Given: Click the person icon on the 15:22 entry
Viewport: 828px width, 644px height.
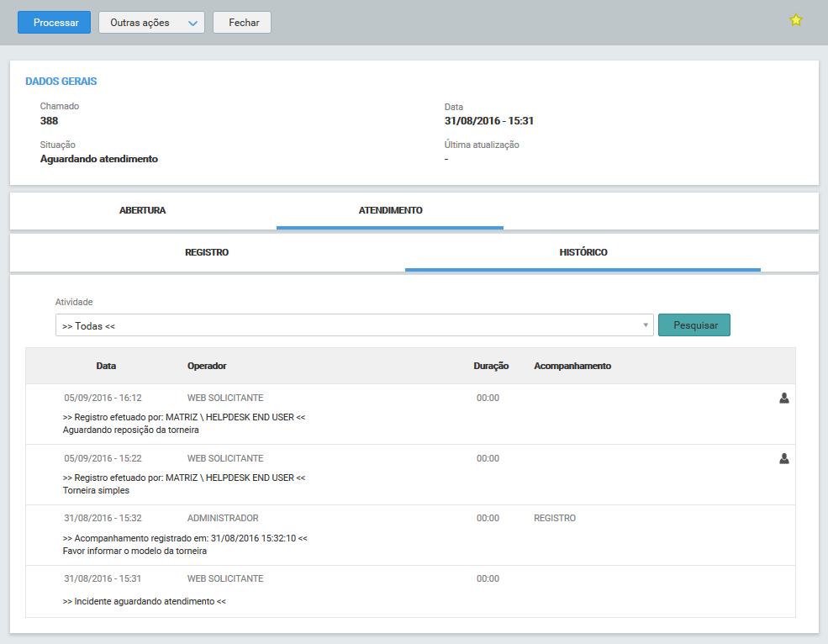Looking at the screenshot, I should click(x=784, y=458).
